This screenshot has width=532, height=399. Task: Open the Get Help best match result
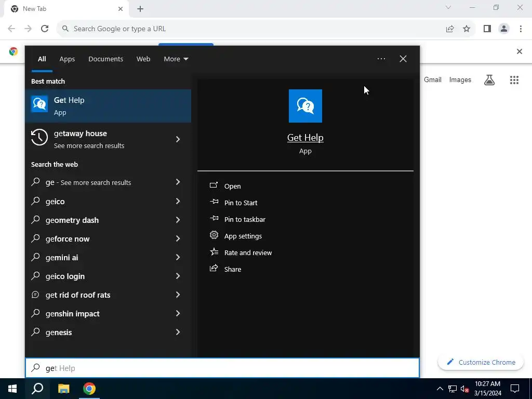point(108,106)
